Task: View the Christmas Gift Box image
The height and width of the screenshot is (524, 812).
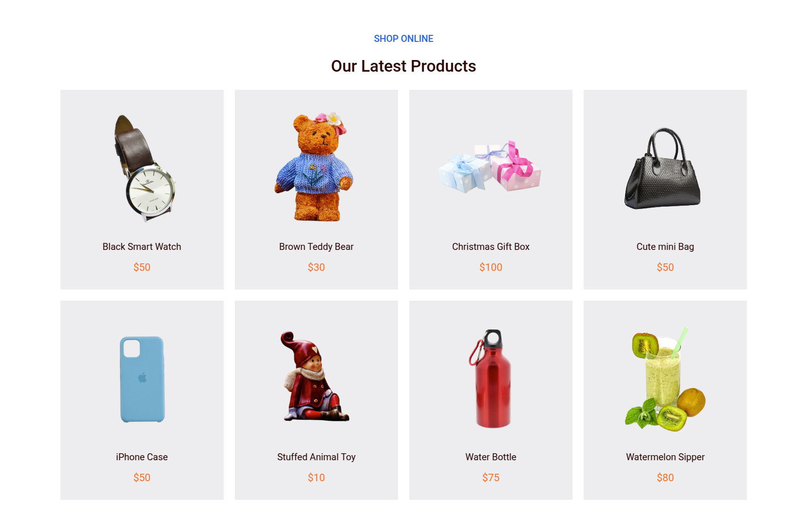Action: click(490, 167)
